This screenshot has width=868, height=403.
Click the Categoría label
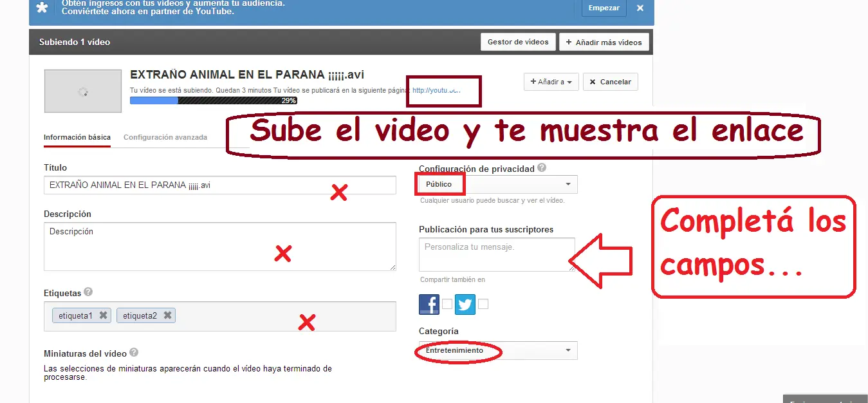[x=439, y=331]
